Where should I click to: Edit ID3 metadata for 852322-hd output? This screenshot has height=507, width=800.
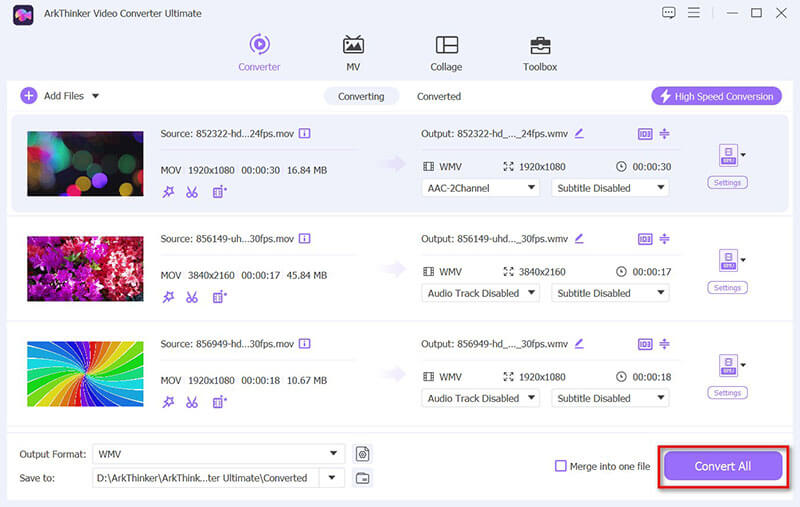[645, 134]
